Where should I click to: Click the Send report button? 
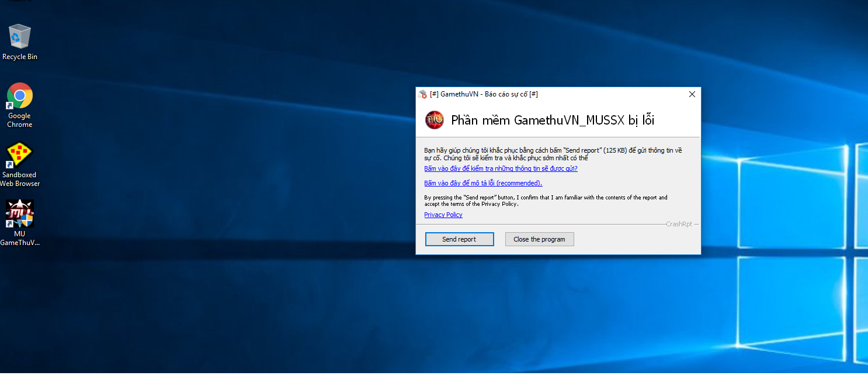point(459,239)
